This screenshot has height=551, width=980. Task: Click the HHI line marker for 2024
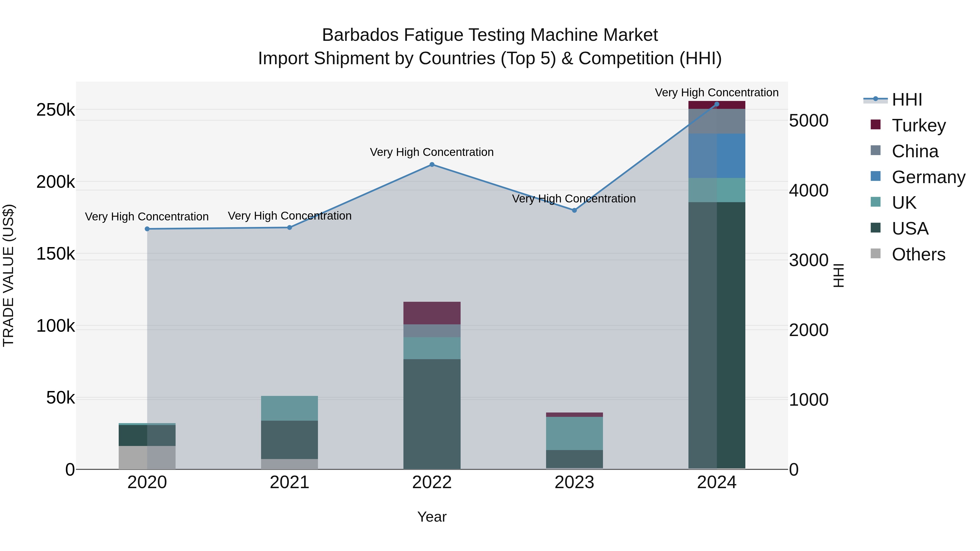tap(717, 104)
